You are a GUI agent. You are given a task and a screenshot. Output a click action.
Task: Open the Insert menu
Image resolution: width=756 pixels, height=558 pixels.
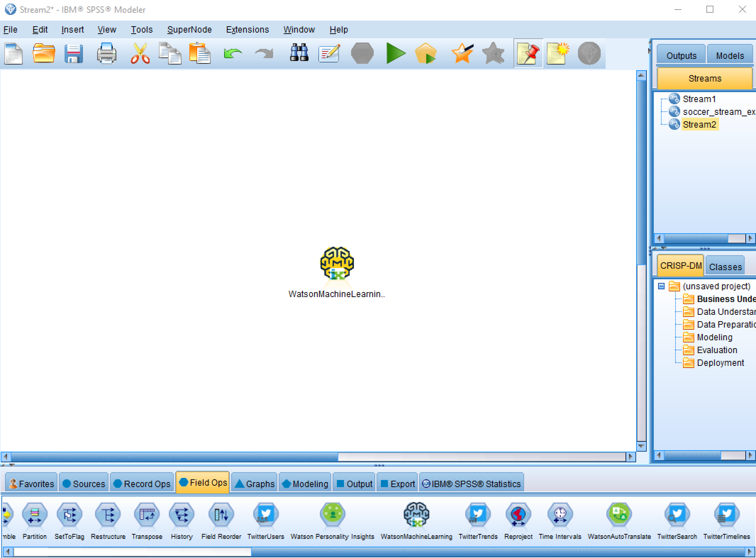[x=72, y=29]
